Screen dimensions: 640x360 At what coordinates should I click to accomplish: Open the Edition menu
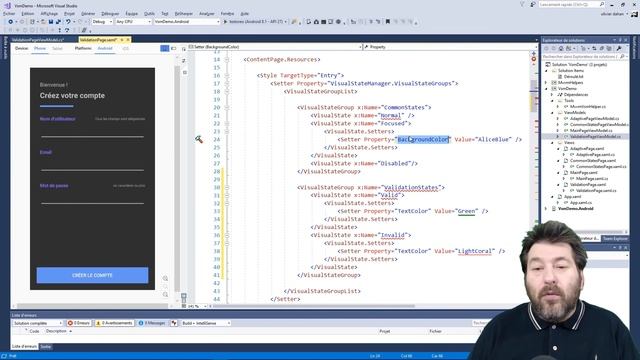[x=28, y=13]
